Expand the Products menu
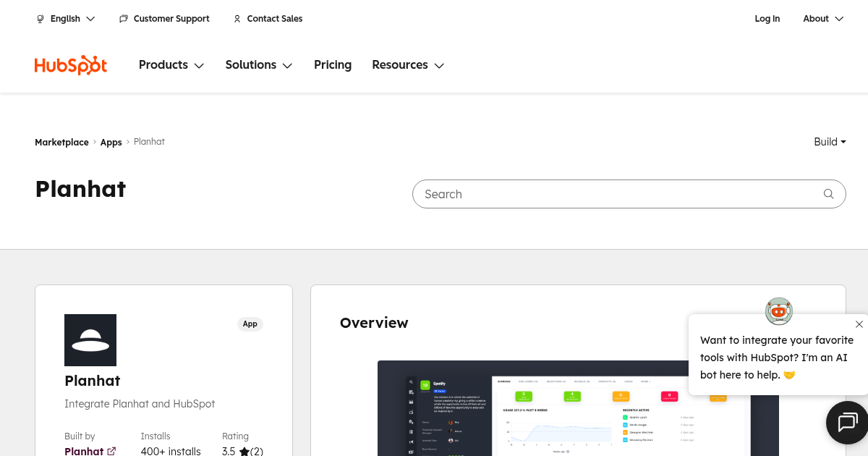This screenshot has height=456, width=868. 171,65
